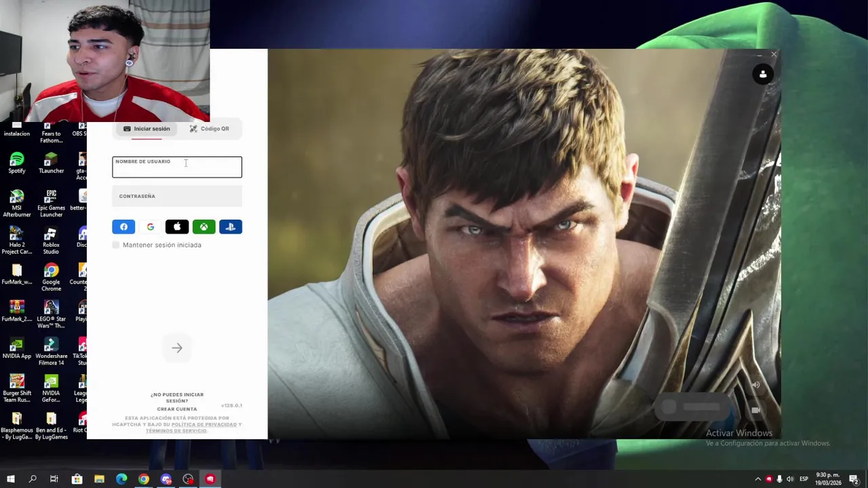Open Google Chrome from taskbar

[x=144, y=479]
